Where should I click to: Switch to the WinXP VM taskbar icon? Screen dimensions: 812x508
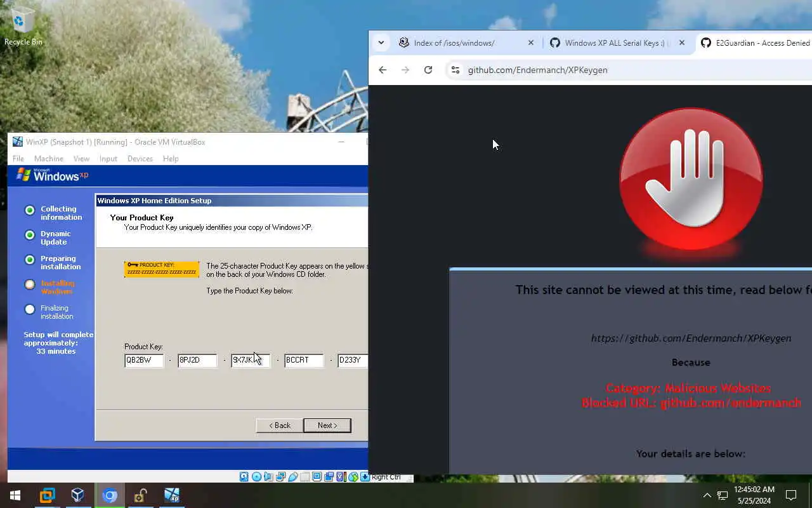point(172,495)
